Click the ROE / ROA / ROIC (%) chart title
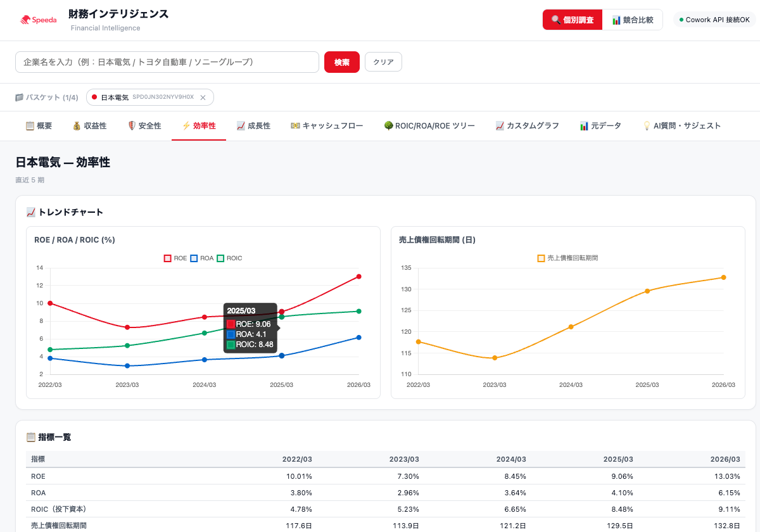 [75, 240]
